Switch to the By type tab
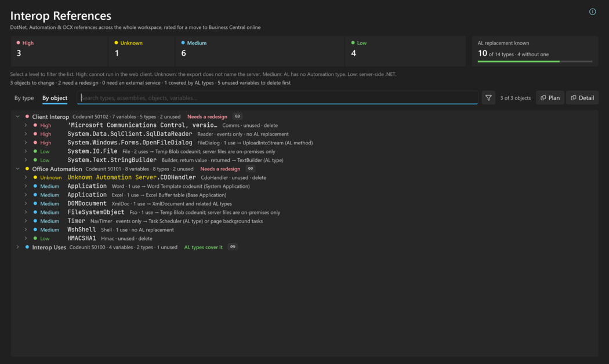Viewport: 609px width, 364px height. tap(24, 98)
